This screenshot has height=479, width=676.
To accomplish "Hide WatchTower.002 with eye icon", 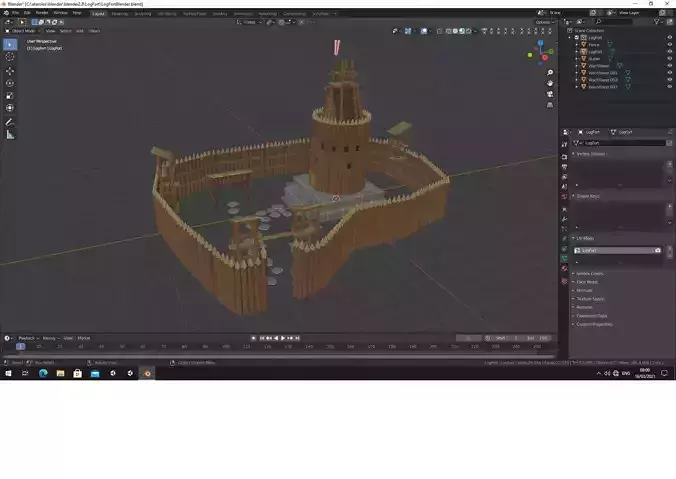I will (670, 80).
